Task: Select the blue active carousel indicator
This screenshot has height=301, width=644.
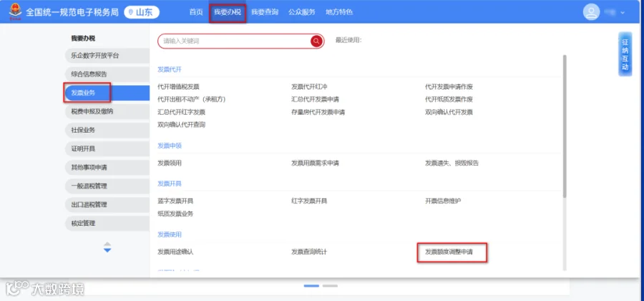Action: [x=311, y=285]
